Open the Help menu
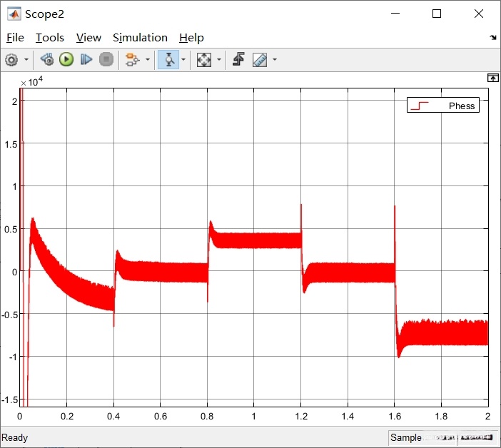The width and height of the screenshot is (501, 448). click(x=191, y=38)
